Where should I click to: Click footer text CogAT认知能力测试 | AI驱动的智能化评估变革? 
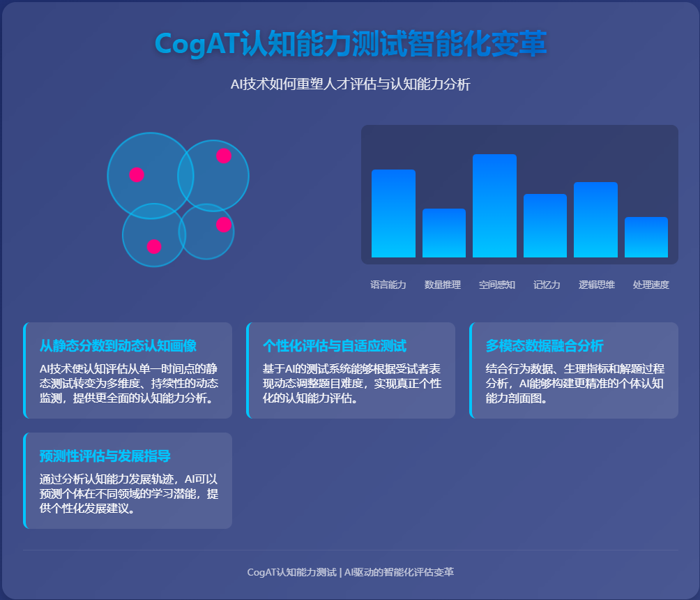coord(351,572)
